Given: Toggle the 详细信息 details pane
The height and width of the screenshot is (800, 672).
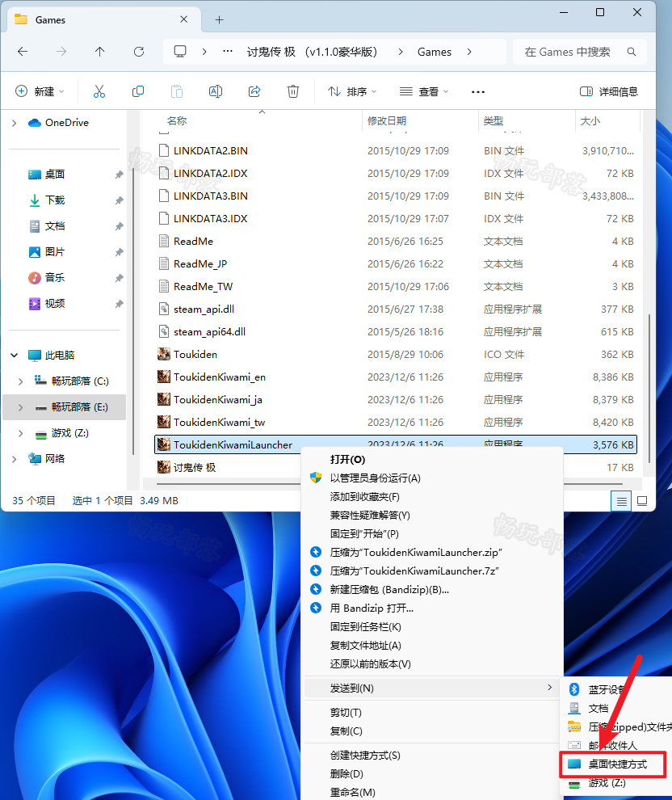Looking at the screenshot, I should 609,92.
